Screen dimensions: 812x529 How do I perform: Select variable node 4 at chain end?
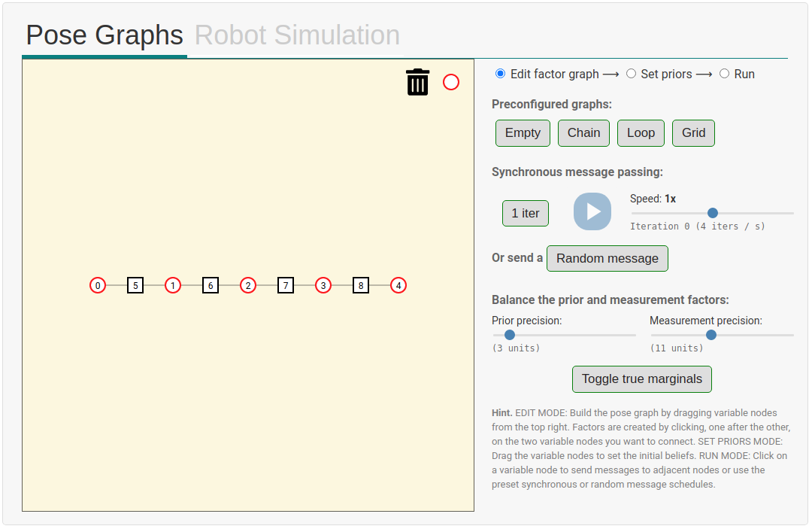[x=398, y=285]
